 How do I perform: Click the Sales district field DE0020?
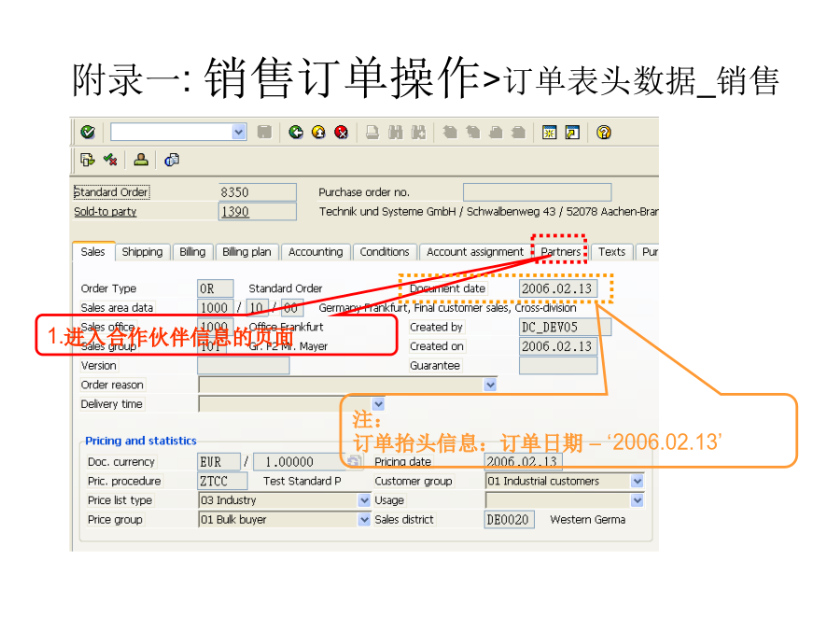509,520
